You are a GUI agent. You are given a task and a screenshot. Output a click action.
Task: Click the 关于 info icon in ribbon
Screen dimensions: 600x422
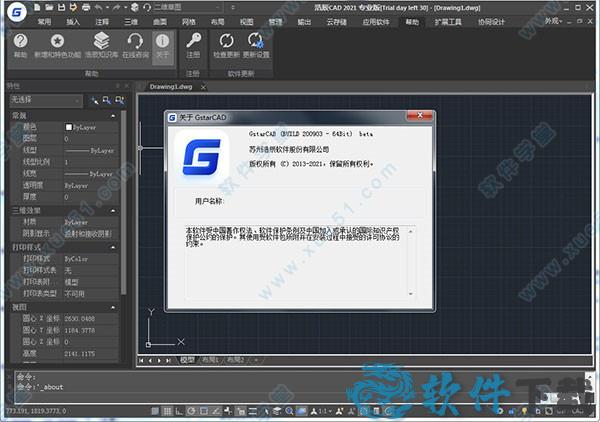[x=163, y=42]
